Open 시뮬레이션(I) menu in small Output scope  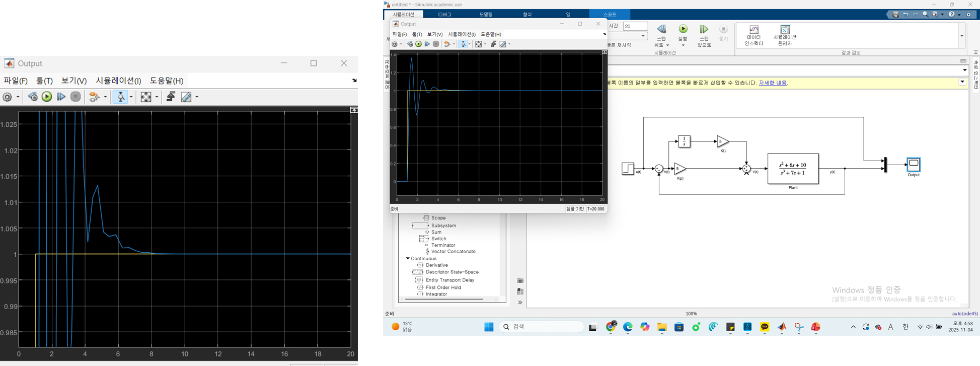click(462, 34)
